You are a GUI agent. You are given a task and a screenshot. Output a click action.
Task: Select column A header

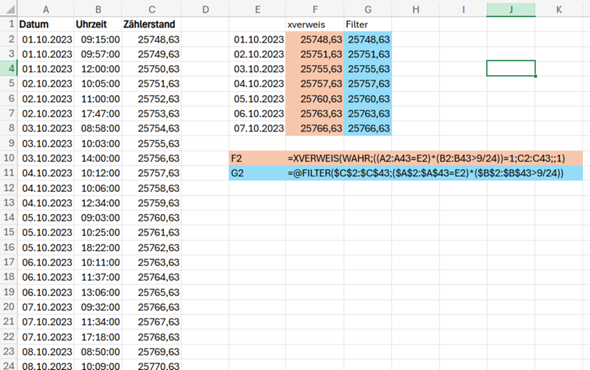(46, 9)
